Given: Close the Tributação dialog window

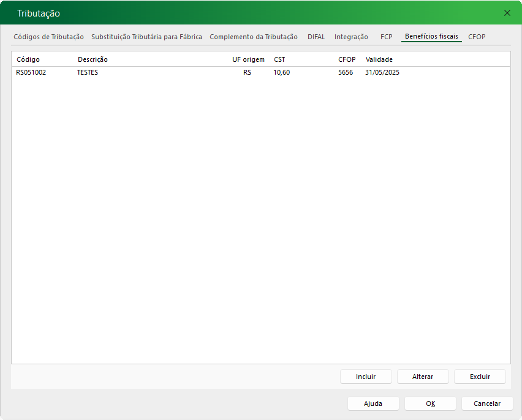Looking at the screenshot, I should click(x=507, y=13).
